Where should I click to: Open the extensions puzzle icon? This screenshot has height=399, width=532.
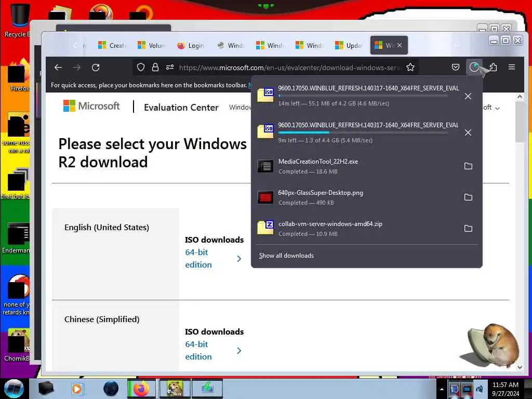(493, 67)
